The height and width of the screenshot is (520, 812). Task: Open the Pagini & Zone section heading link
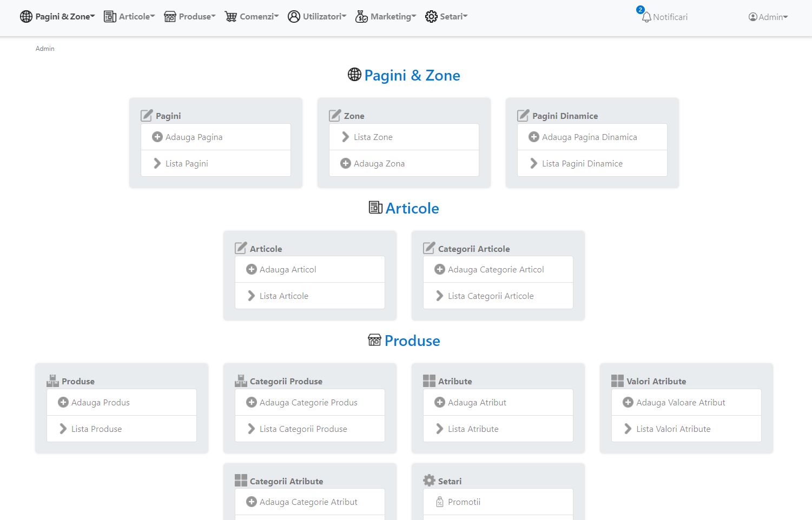coord(412,75)
